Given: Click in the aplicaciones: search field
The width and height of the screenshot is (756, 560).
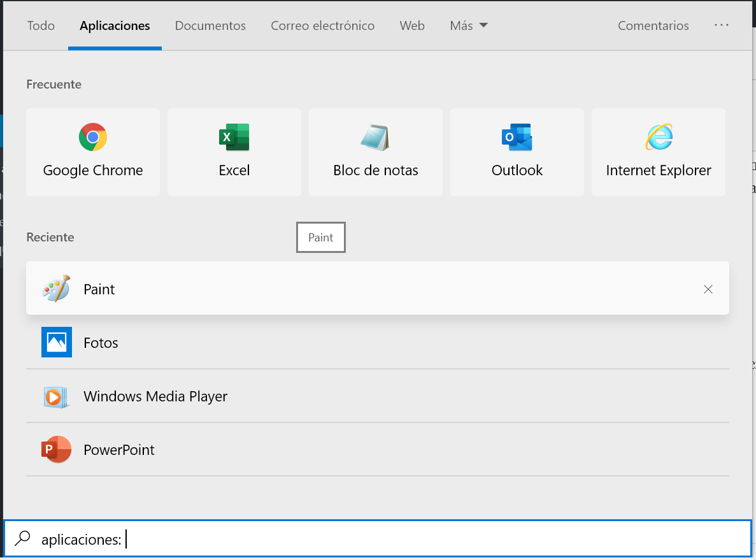Looking at the screenshot, I should [x=378, y=539].
